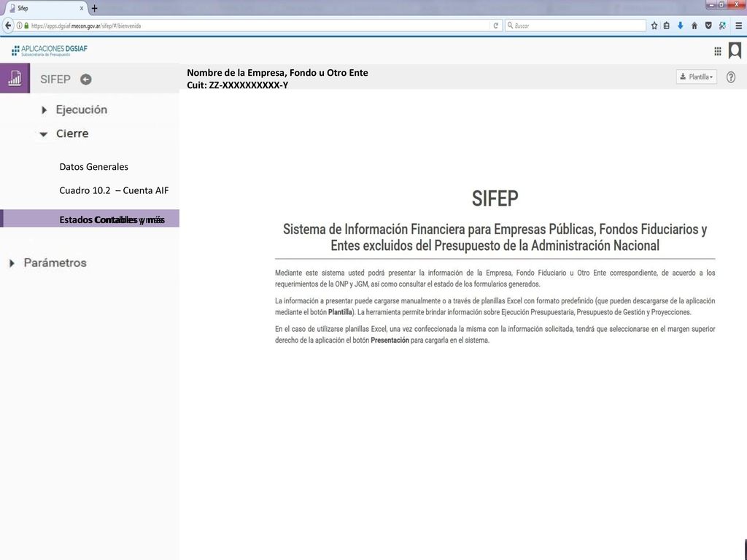This screenshot has height=560, width=747.
Task: Bookmark this page with the star icon
Action: [654, 26]
